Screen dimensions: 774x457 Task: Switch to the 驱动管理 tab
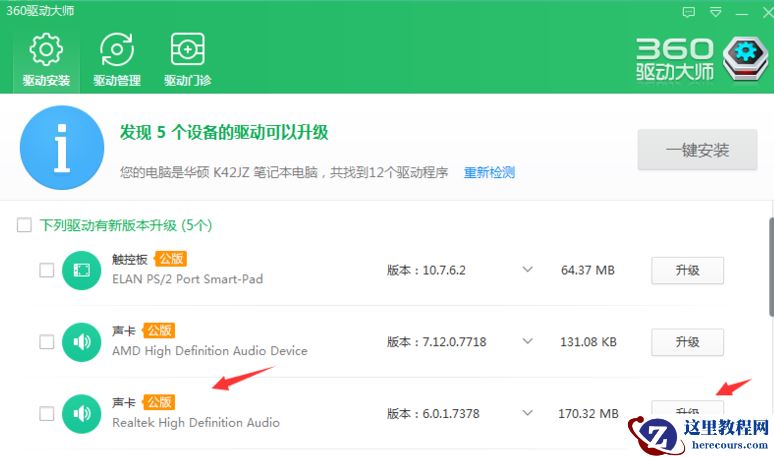[x=117, y=60]
